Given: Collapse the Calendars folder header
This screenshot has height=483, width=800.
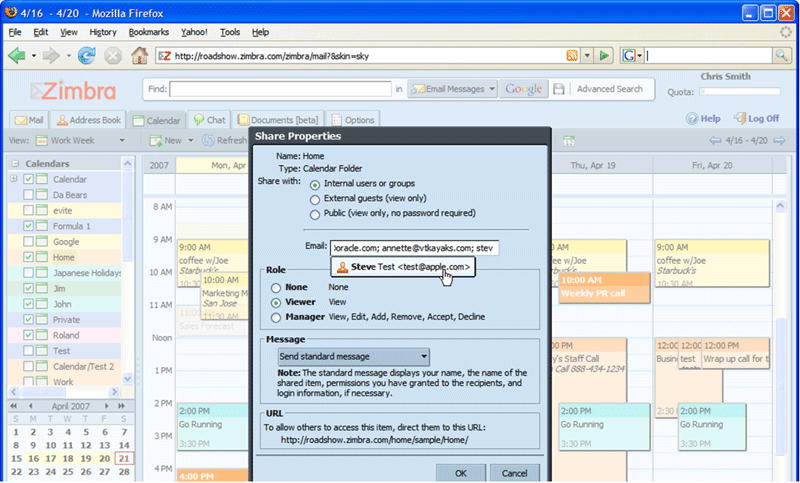Looking at the screenshot, I should tap(15, 164).
